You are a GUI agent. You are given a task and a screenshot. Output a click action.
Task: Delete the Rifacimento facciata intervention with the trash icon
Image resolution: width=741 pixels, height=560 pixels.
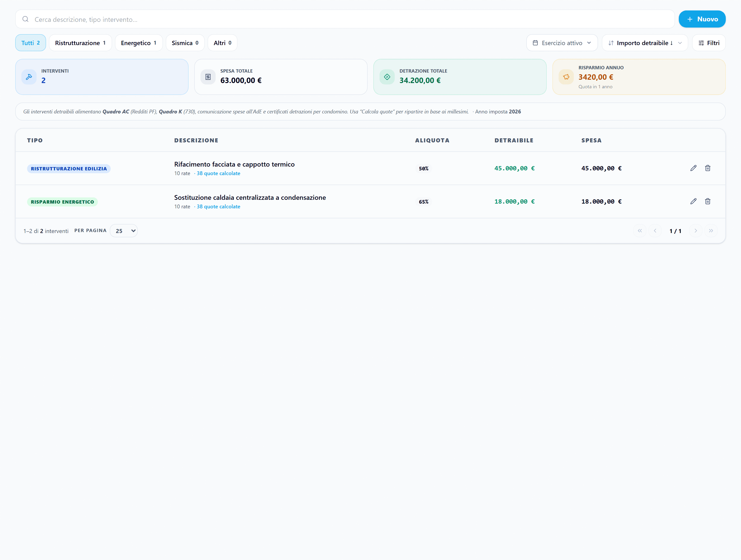pyautogui.click(x=708, y=168)
